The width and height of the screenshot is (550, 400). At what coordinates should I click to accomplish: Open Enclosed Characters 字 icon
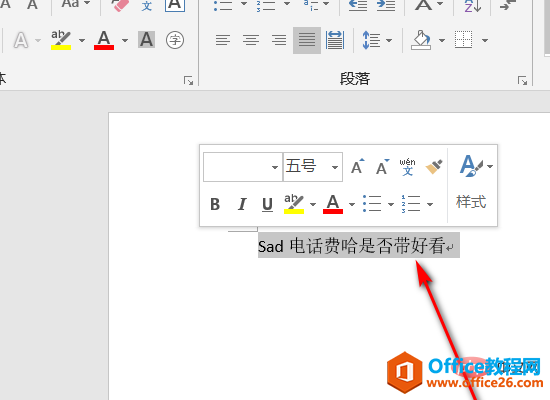click(x=175, y=40)
